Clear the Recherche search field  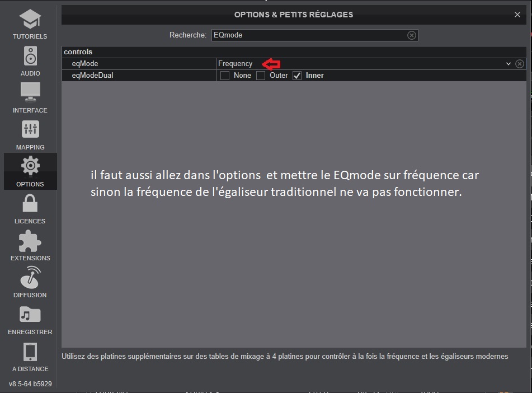tap(412, 35)
